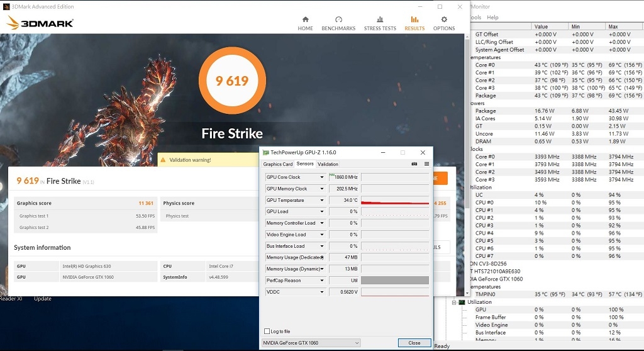Click the Validation warning! banner

click(208, 160)
